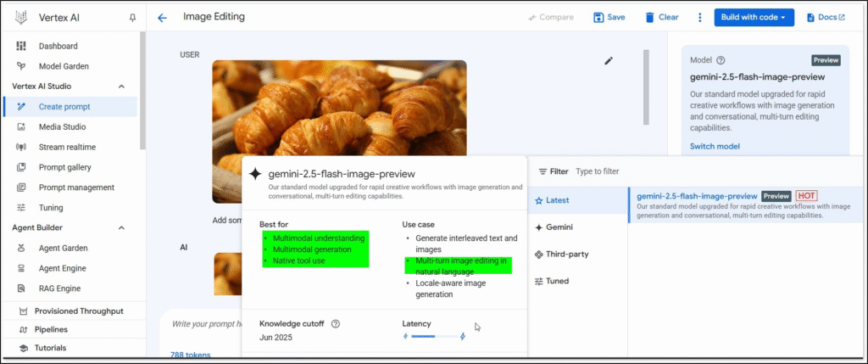Open Model Garden in the sidebar
The height and width of the screenshot is (364, 868).
(64, 66)
